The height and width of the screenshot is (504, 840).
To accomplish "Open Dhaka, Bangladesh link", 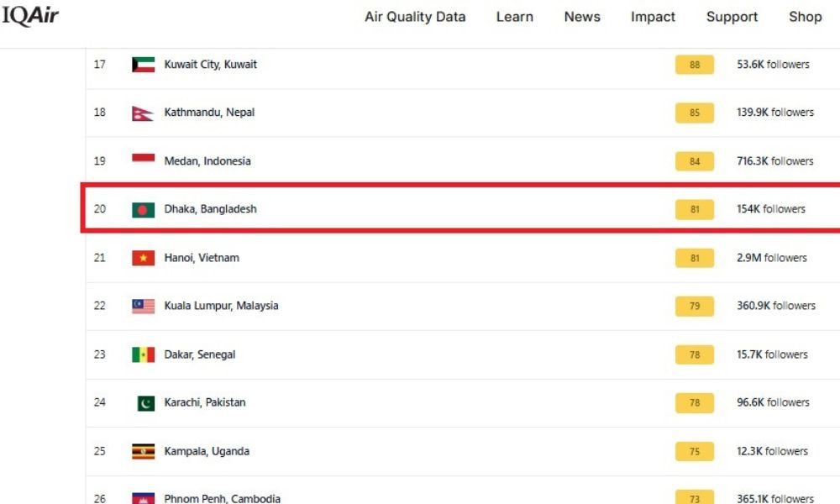I will point(211,209).
